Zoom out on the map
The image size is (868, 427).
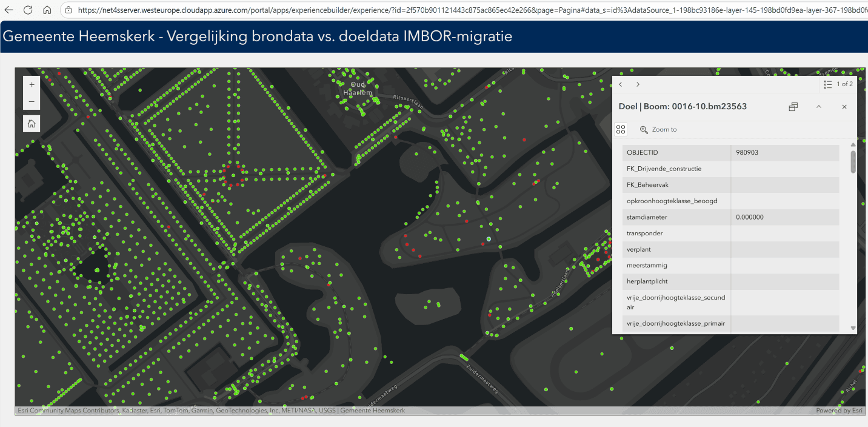[x=32, y=101]
